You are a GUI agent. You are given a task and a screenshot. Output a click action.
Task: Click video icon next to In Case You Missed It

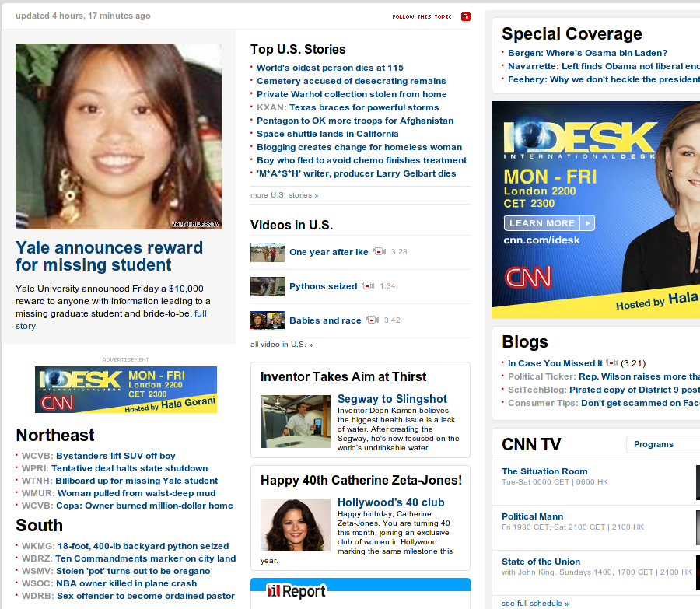pos(612,362)
